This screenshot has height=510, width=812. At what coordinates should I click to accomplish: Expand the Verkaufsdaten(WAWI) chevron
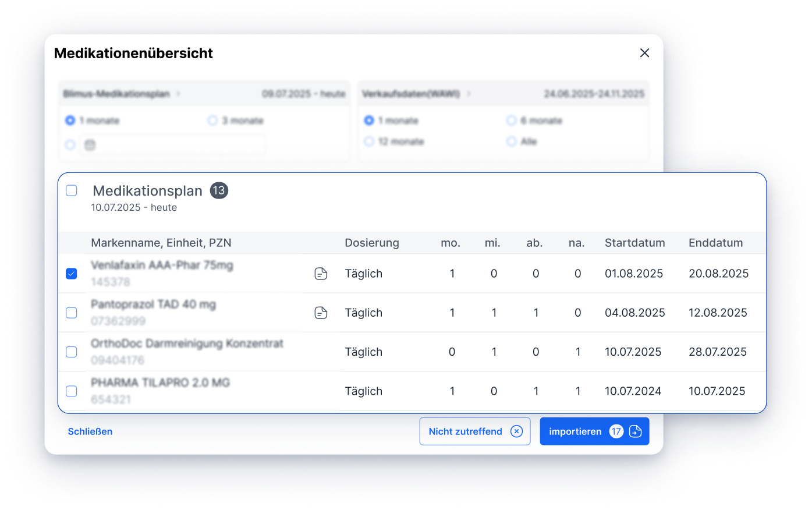point(469,94)
